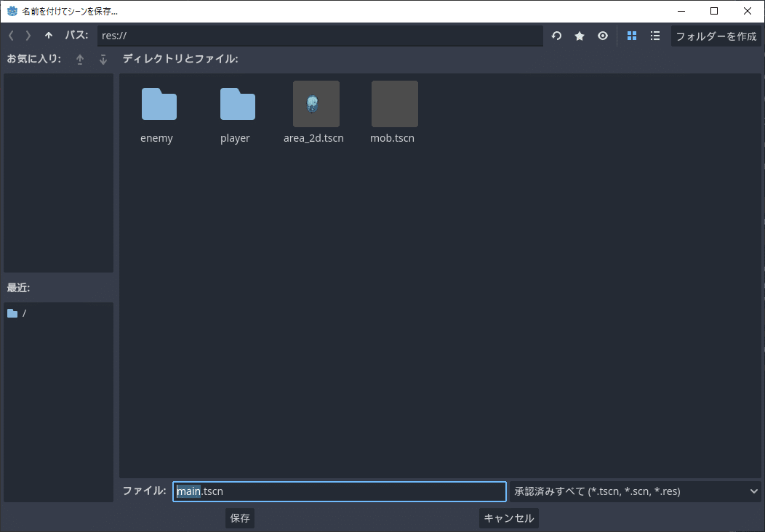Click the player folder name text
The height and width of the screenshot is (532, 765).
235,139
